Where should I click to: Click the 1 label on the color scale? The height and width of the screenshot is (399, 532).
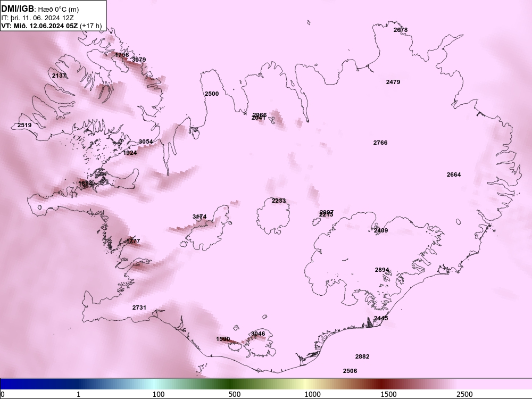78,394
